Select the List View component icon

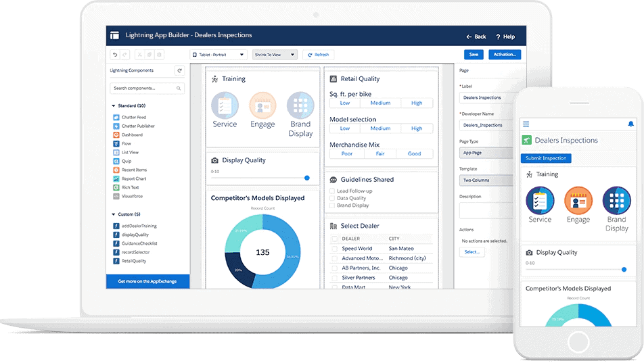point(116,152)
